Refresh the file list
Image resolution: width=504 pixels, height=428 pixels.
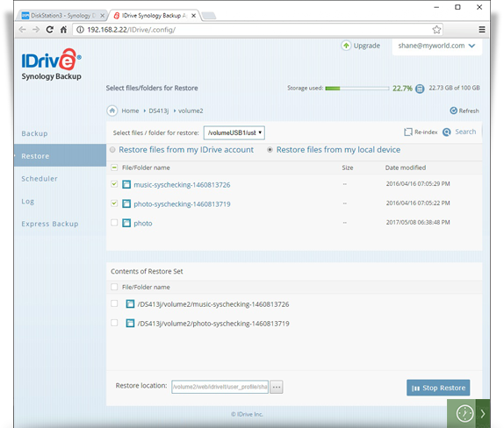[464, 111]
